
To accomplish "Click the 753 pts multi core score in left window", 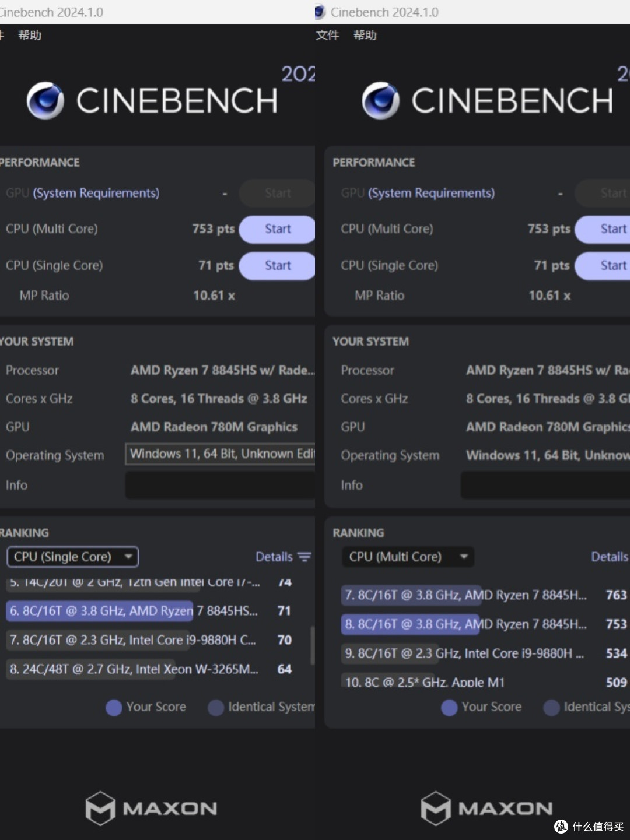I will (213, 229).
